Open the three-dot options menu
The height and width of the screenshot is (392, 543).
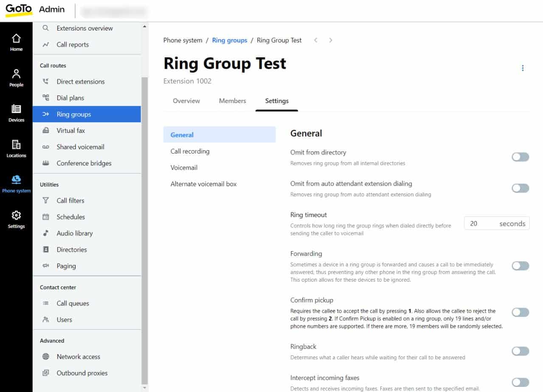click(x=523, y=68)
